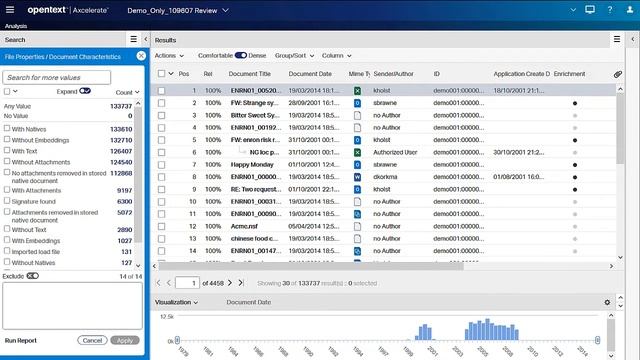Check the With Natives filter

click(x=7, y=128)
